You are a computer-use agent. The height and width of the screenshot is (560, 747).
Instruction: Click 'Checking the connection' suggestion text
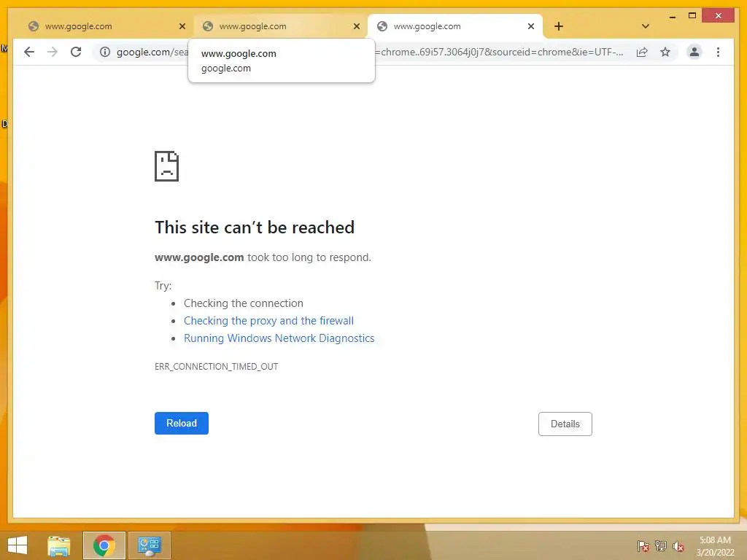click(244, 303)
